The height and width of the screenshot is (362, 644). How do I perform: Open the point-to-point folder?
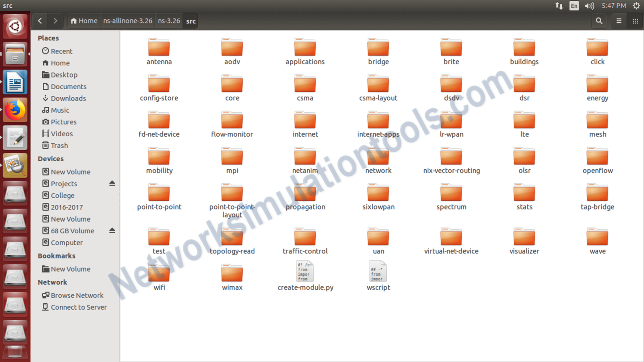click(159, 193)
